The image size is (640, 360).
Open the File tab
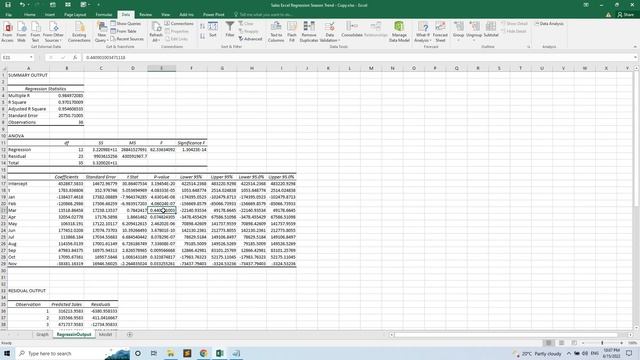[x=9, y=14]
